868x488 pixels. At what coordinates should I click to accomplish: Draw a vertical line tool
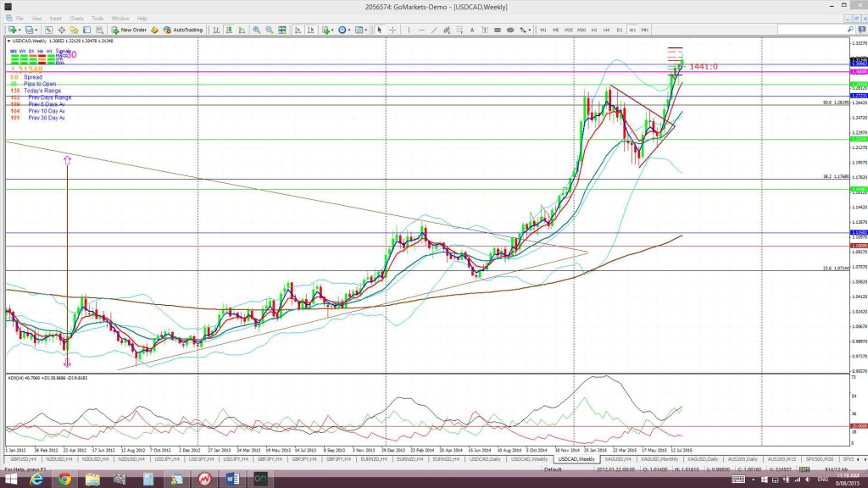click(x=409, y=30)
